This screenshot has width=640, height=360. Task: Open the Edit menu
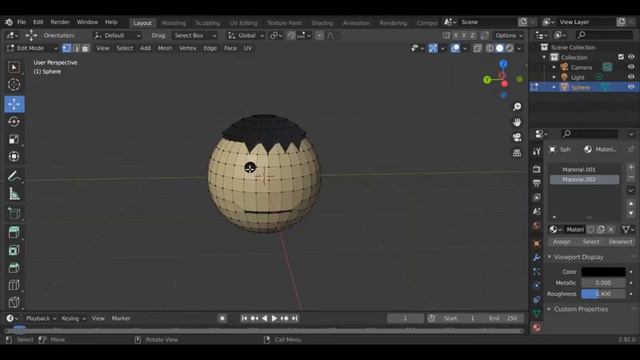point(38,22)
